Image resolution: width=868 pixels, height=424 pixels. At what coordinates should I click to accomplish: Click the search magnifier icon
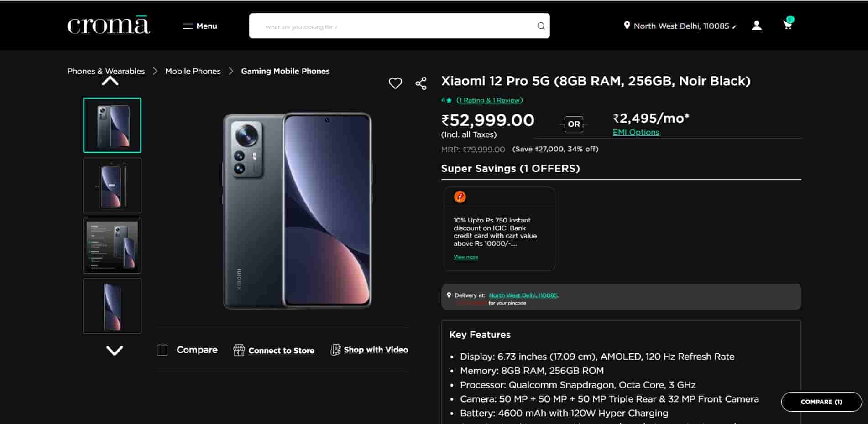coord(541,26)
